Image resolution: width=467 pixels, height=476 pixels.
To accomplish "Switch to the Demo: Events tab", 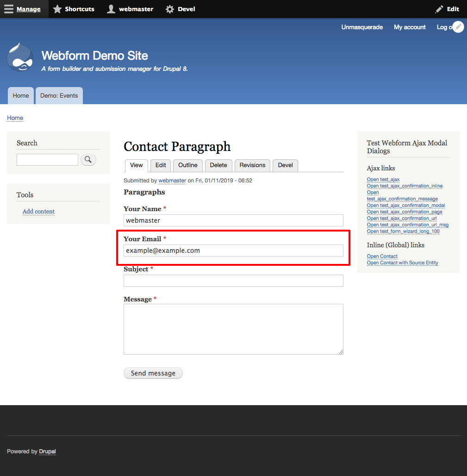I will pyautogui.click(x=59, y=95).
